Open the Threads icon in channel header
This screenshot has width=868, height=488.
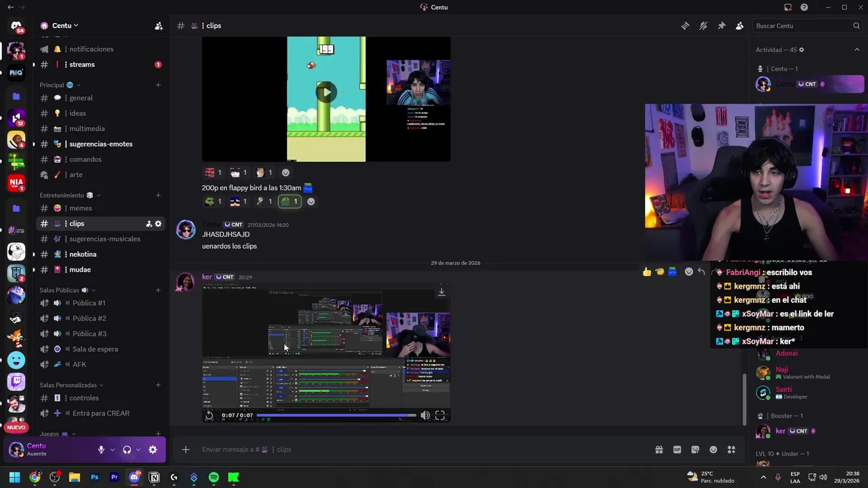685,26
